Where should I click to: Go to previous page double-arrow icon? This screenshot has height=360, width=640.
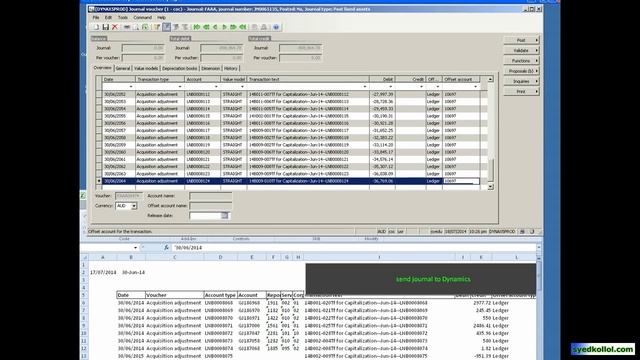click(x=206, y=27)
